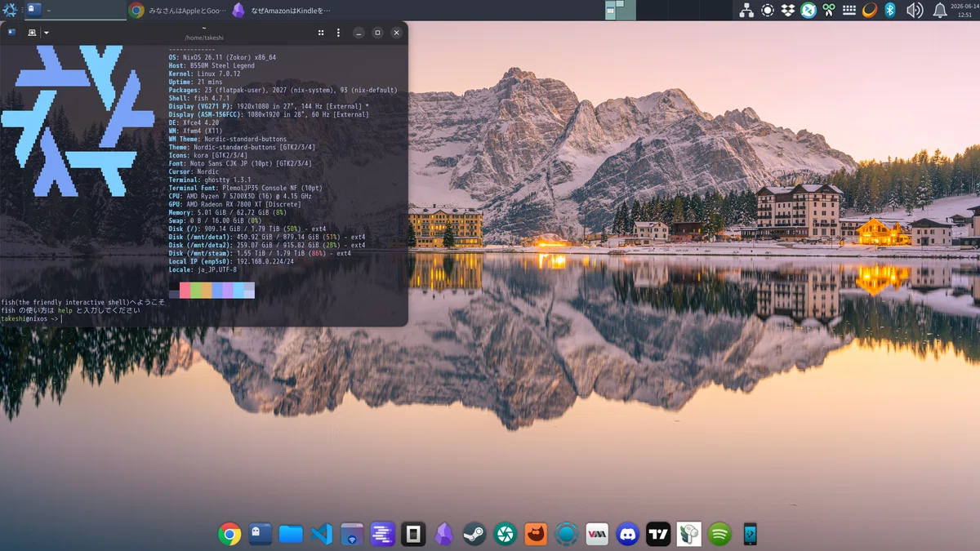
Task: Open the NixOS applications menu
Action: 11,11
